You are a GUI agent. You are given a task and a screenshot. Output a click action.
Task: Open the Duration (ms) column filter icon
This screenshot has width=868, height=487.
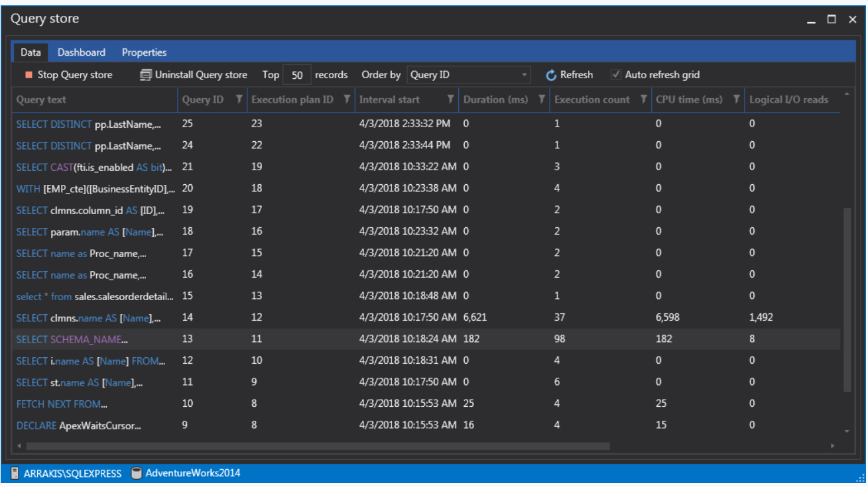pos(541,99)
